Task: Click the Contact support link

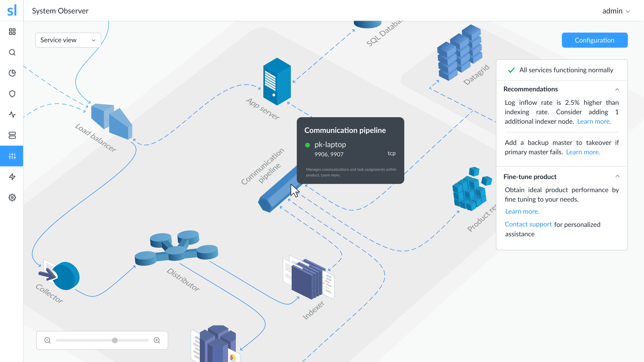Action: pos(528,224)
